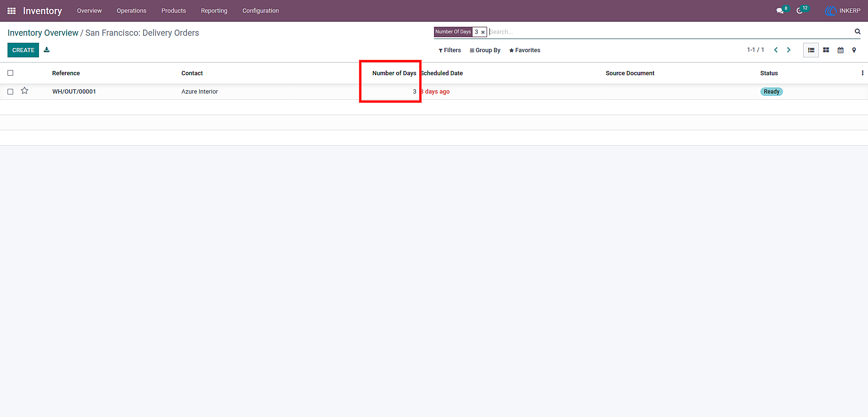
Task: Open the Configuration menu
Action: point(261,11)
